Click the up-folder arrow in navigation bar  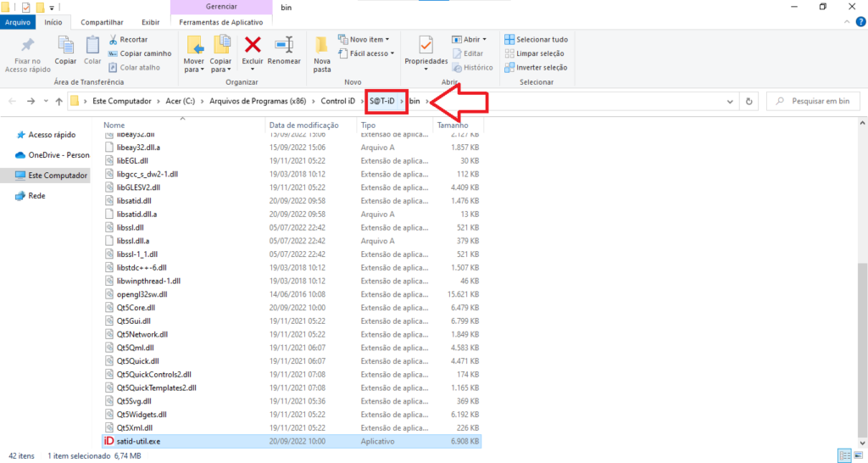point(58,101)
